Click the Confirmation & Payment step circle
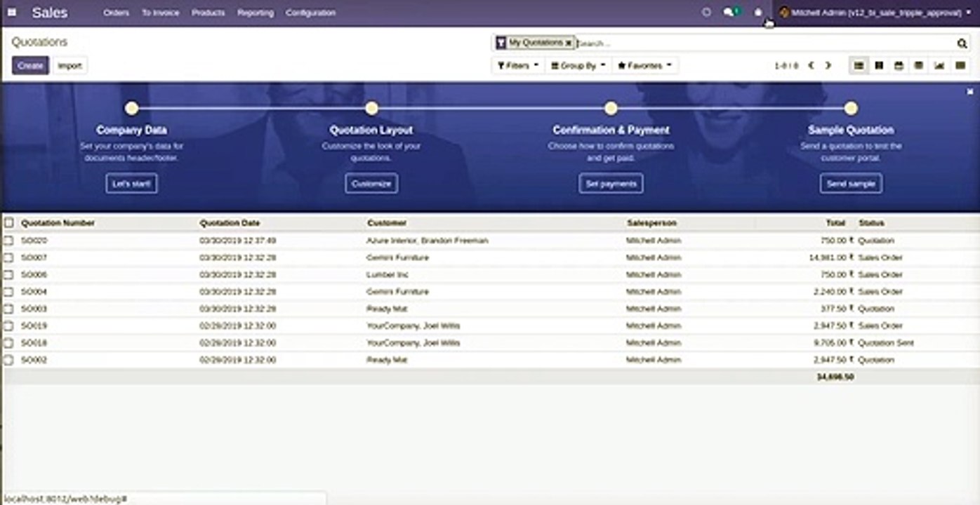 click(x=611, y=108)
